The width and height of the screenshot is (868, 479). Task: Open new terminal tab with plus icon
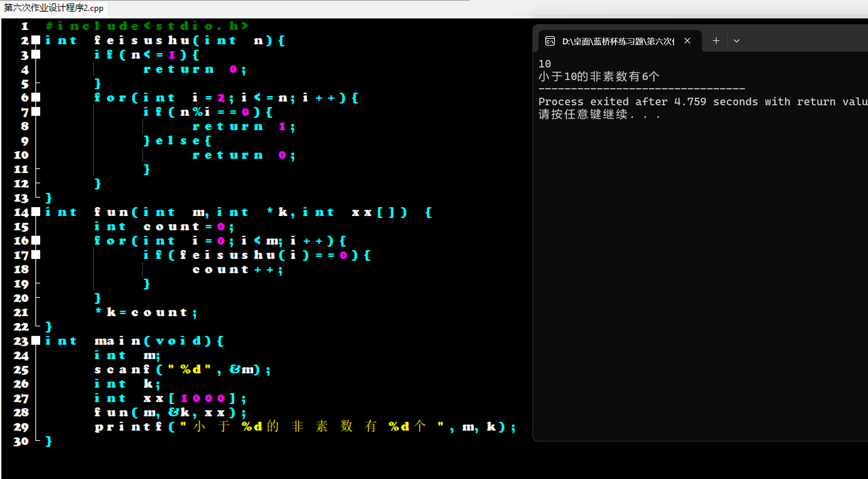(716, 41)
